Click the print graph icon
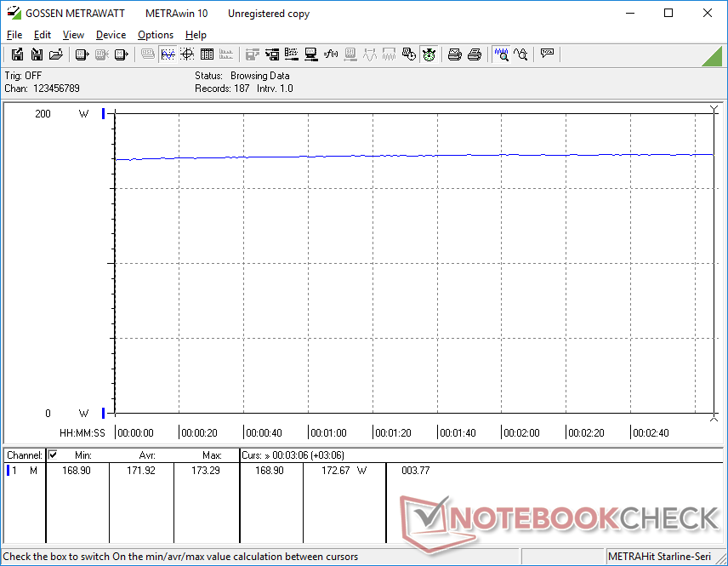This screenshot has height=566, width=728. (454, 54)
